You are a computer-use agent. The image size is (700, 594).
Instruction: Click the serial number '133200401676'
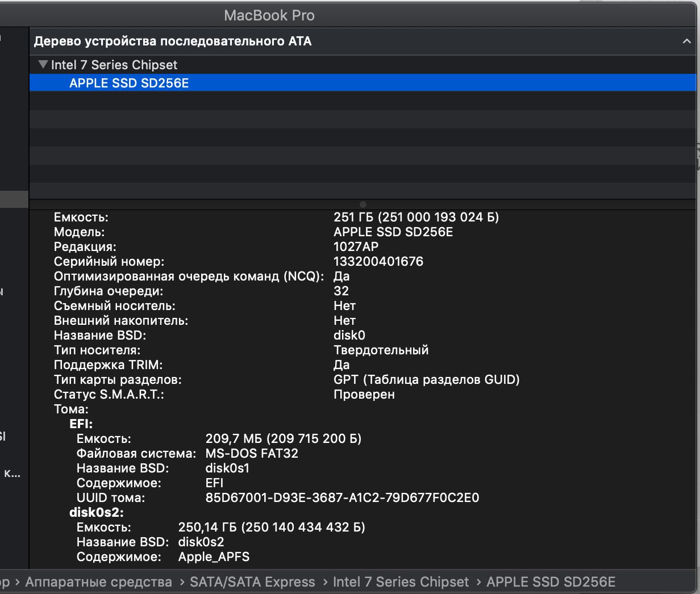click(x=378, y=262)
